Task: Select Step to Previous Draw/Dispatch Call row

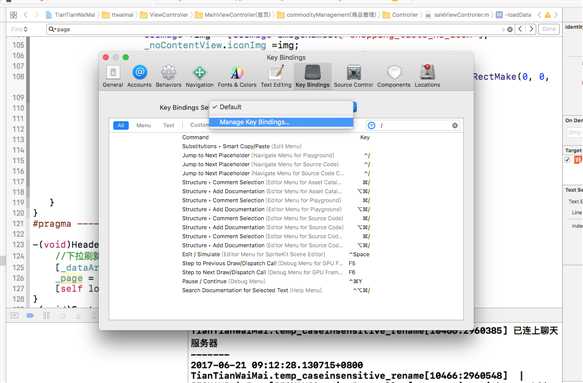Action: pyautogui.click(x=277, y=263)
